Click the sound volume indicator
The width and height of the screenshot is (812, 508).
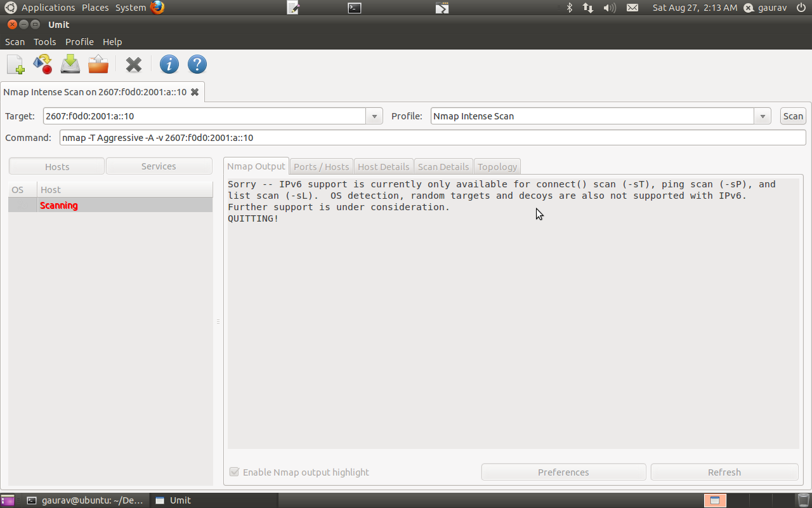tap(610, 8)
